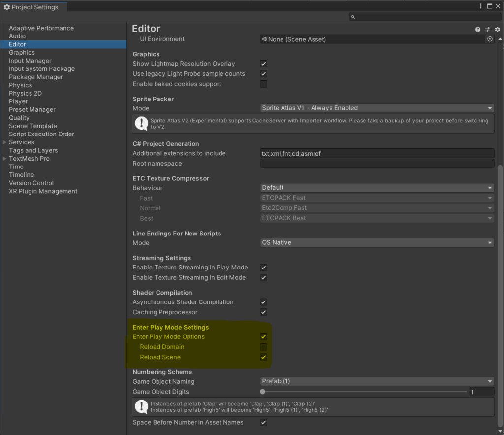504x435 pixels.
Task: Click the Additional extensions to include field
Action: [377, 153]
